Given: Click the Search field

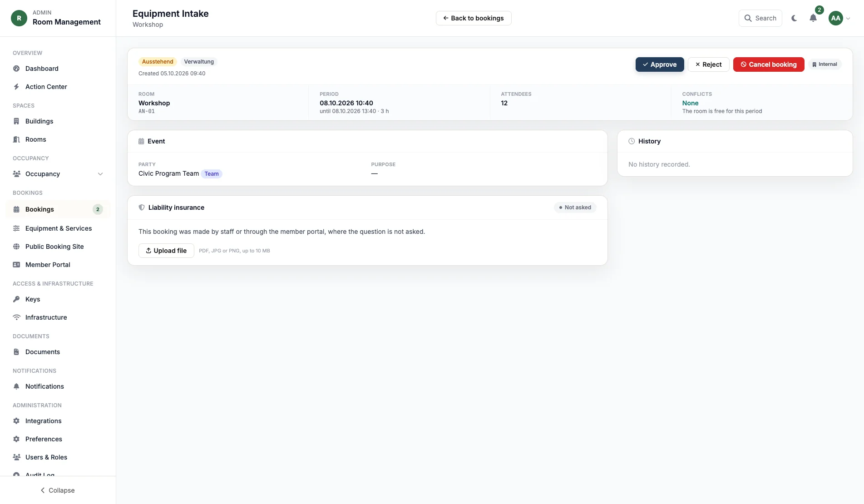Looking at the screenshot, I should tap(760, 18).
